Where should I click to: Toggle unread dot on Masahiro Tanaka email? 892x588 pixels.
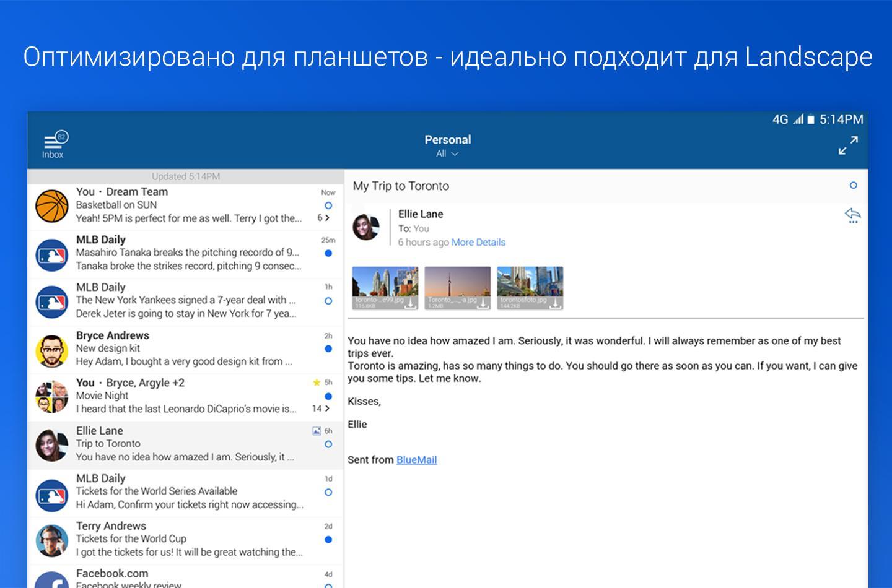(328, 253)
